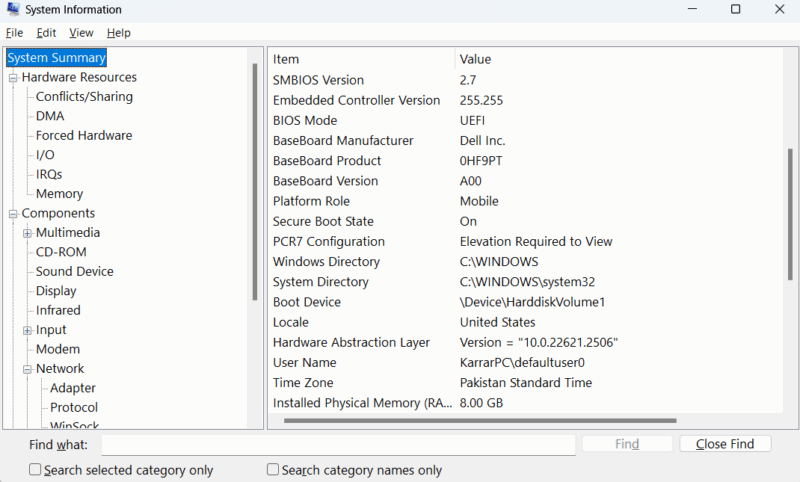Select the Hardware Abstraction Layer row
Screen dimensions: 800x482
526,342
